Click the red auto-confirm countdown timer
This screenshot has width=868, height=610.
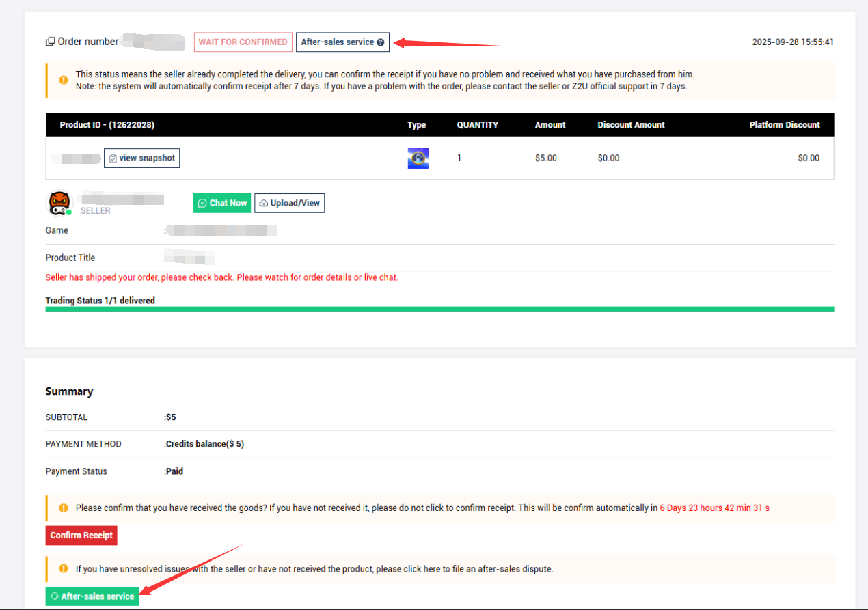pos(714,508)
